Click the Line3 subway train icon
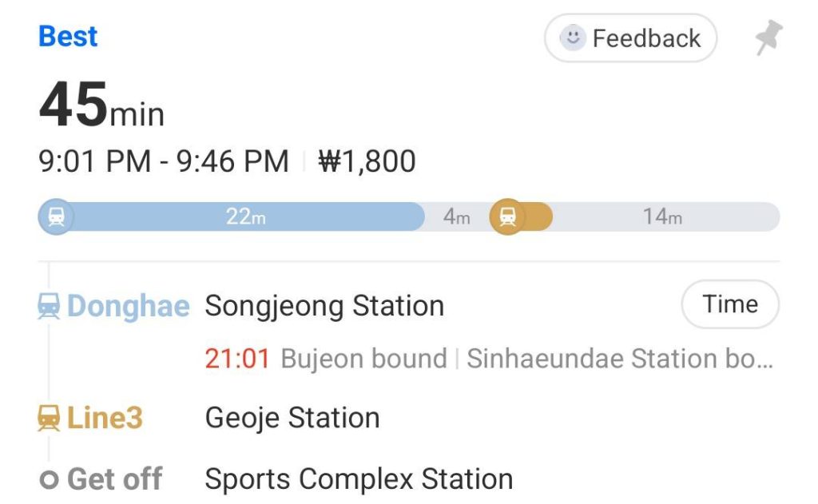Viewport: 818px width, 504px height. [x=50, y=418]
